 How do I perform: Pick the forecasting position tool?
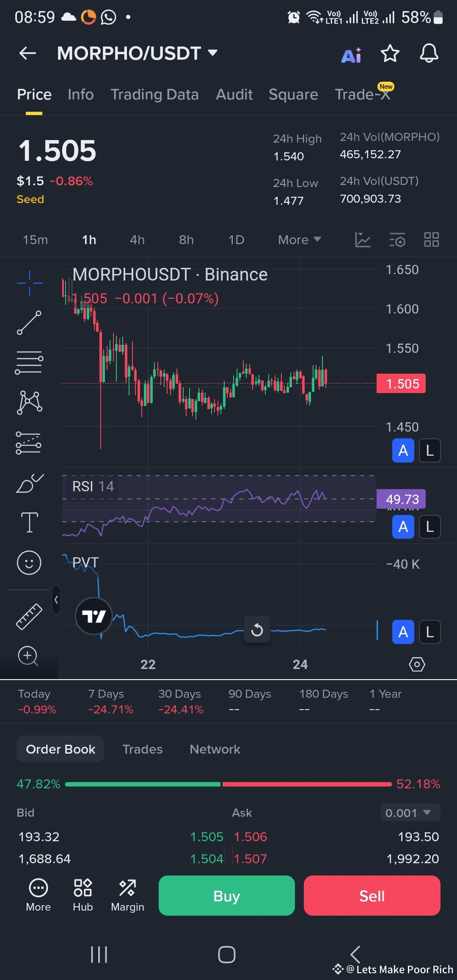coord(28,443)
